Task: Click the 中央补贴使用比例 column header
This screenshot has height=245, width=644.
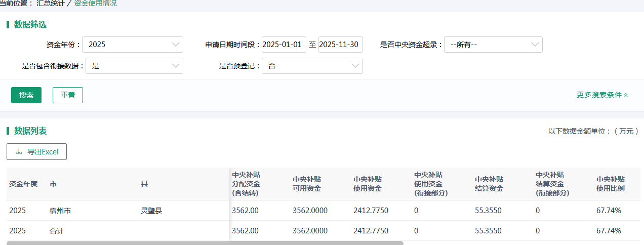Action: [611, 184]
